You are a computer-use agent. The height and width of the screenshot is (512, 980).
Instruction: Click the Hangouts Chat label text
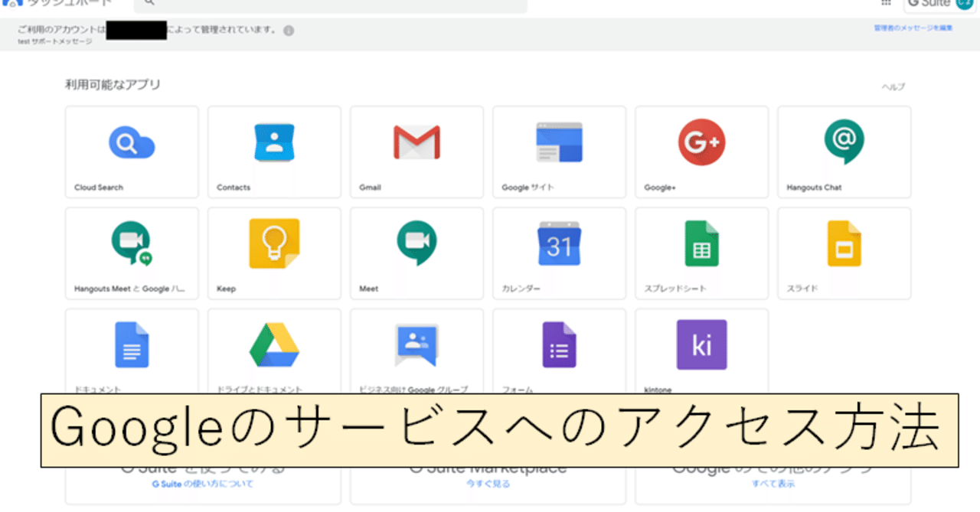point(814,188)
